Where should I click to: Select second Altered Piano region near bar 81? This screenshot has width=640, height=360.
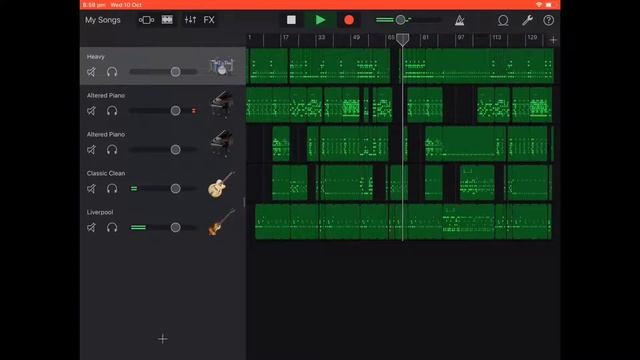(x=465, y=144)
